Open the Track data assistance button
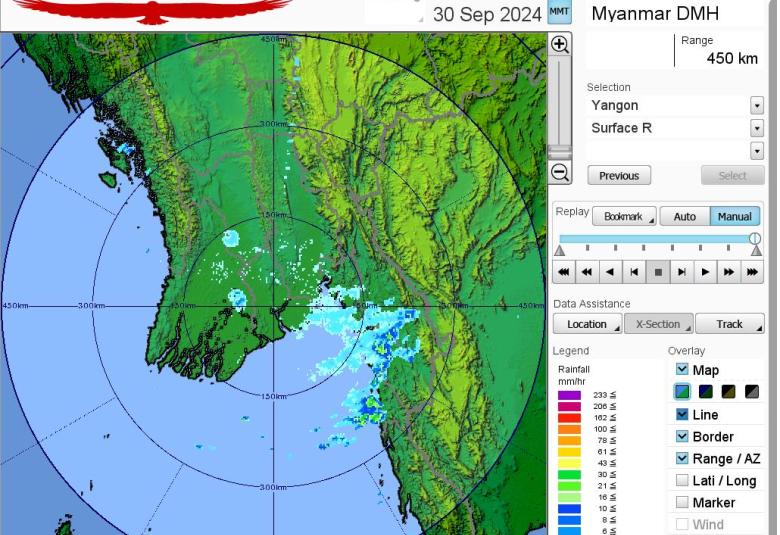This screenshot has height=535, width=780. point(730,324)
